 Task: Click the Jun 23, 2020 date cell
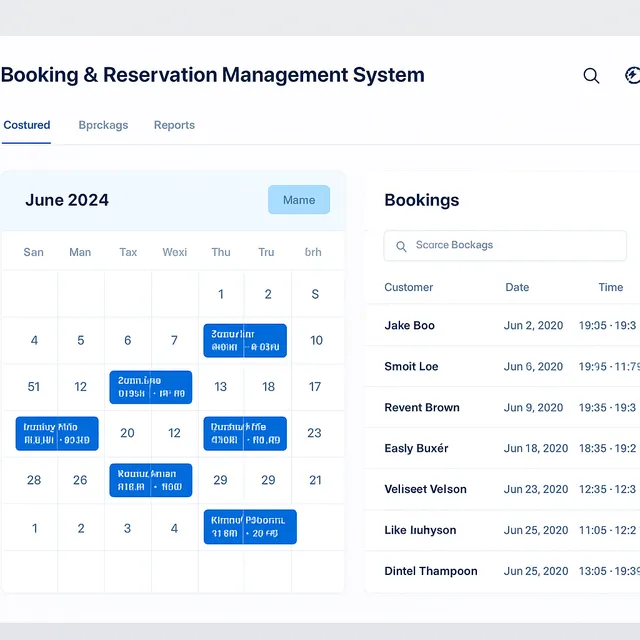coord(536,489)
